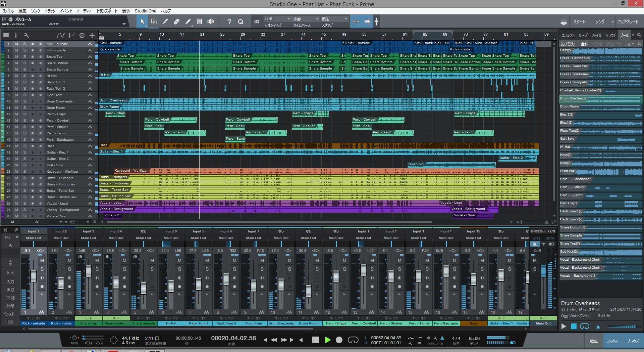Toggle the Loop button in the transport
The height and width of the screenshot is (352, 644).
(353, 340)
